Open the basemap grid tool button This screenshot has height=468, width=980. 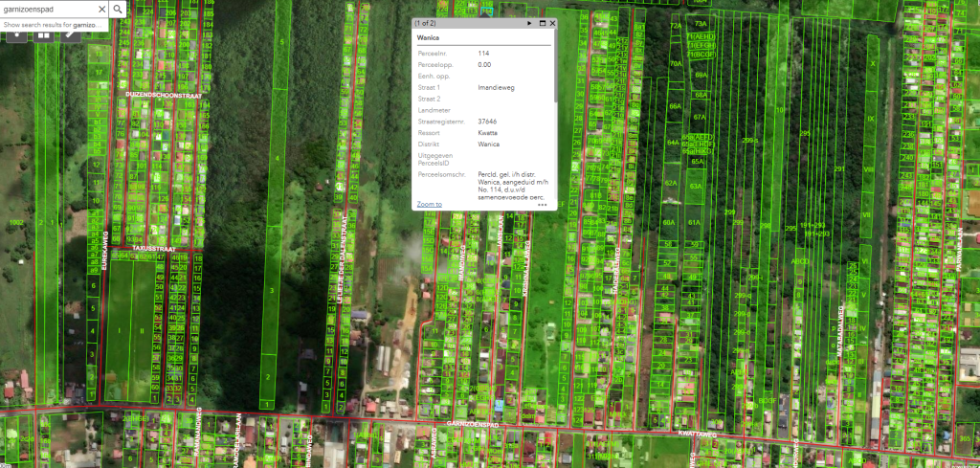click(x=43, y=34)
